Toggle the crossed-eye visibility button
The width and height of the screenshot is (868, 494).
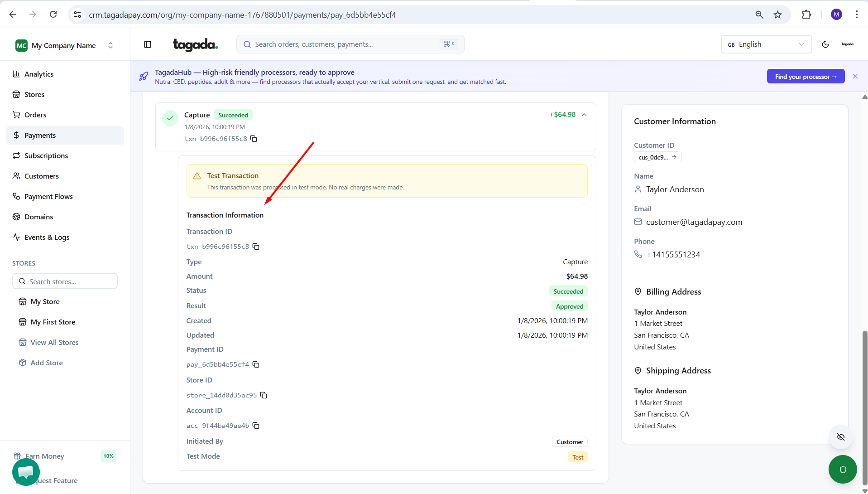(841, 437)
